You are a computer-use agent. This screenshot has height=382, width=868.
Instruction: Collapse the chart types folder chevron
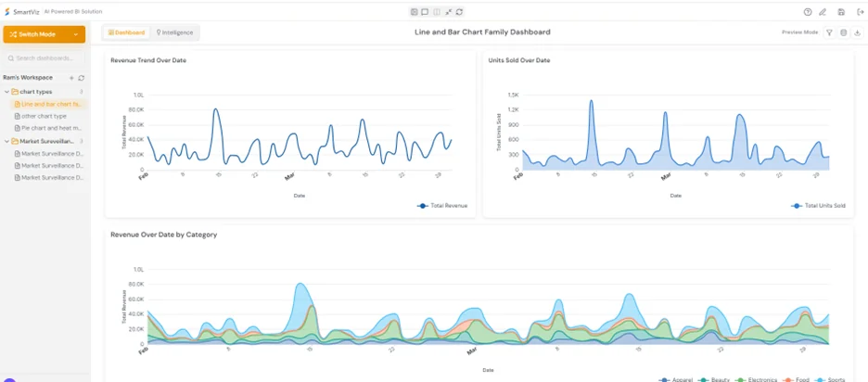coord(6,92)
